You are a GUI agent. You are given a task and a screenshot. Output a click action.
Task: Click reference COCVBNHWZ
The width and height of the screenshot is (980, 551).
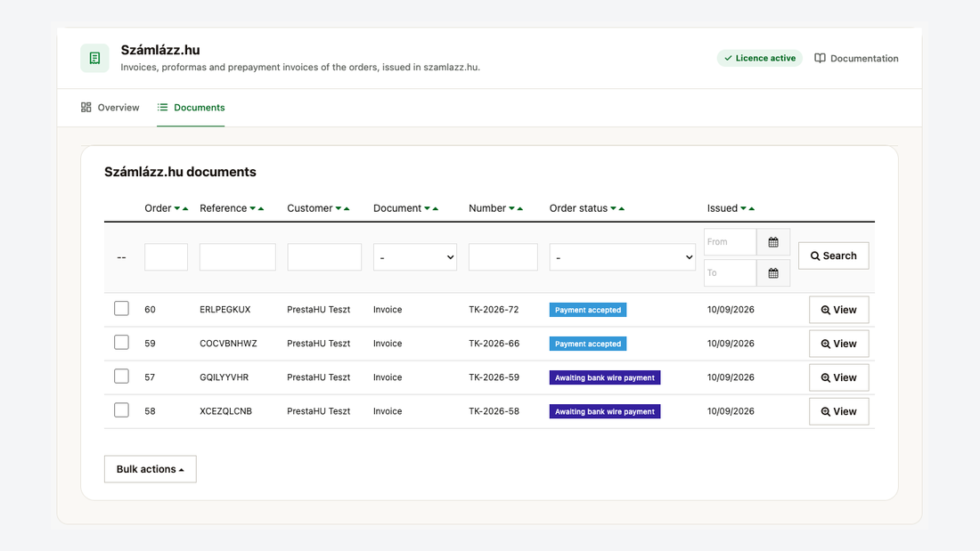(228, 344)
